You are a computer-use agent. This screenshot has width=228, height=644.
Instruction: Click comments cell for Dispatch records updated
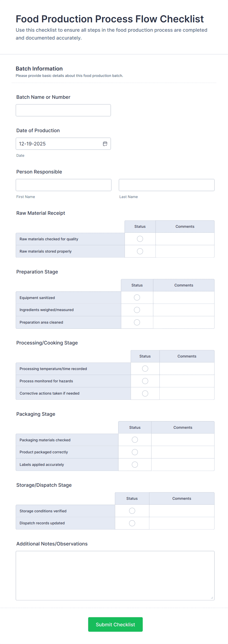click(x=182, y=523)
